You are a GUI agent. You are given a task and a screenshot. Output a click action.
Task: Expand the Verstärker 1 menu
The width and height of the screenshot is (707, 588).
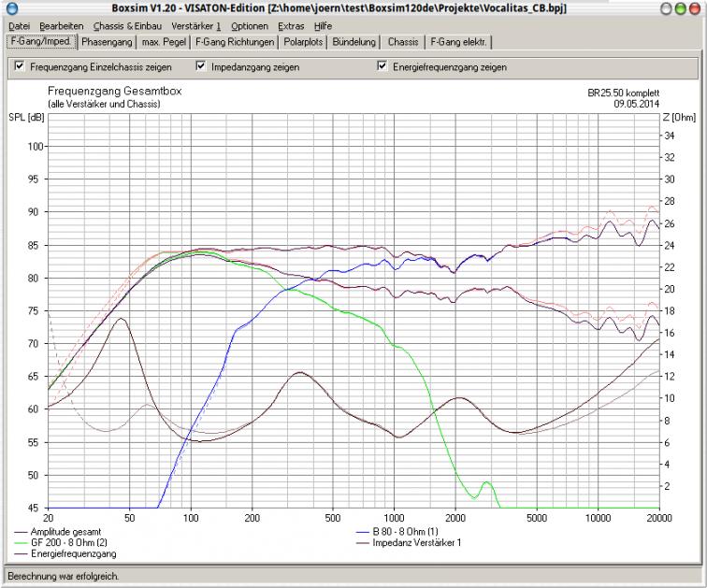tap(196, 26)
